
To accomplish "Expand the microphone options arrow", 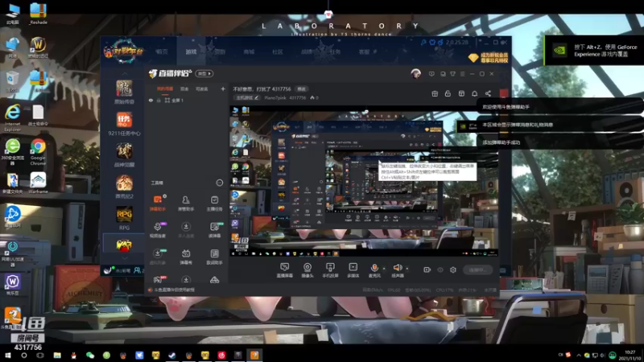I will click(384, 269).
